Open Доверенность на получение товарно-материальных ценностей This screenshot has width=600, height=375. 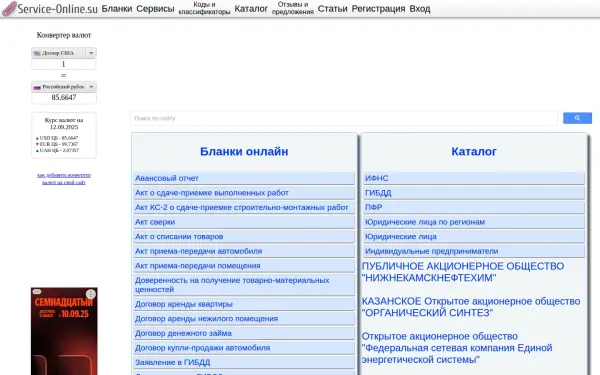pos(244,285)
